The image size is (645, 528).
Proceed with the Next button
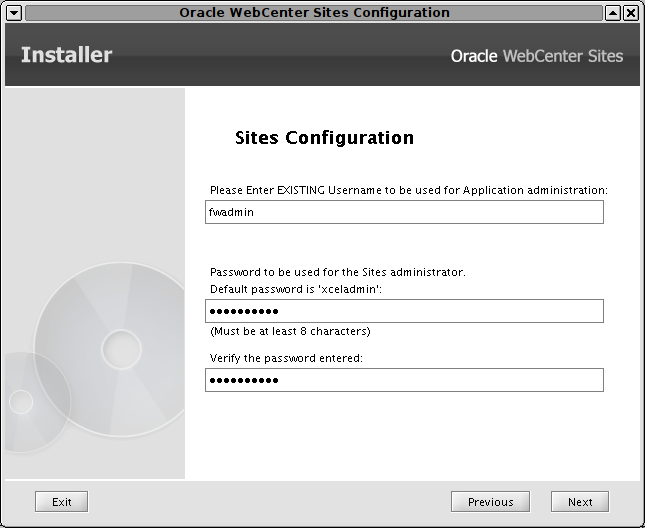pos(580,502)
